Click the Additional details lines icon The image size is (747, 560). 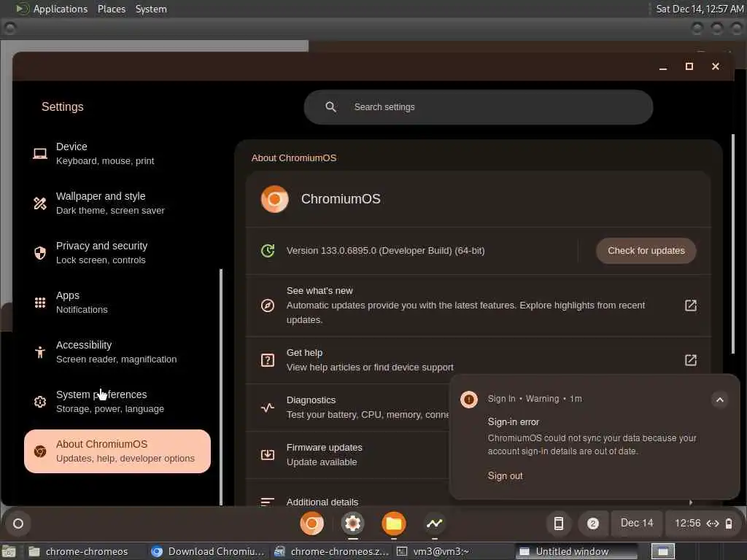coord(268,502)
